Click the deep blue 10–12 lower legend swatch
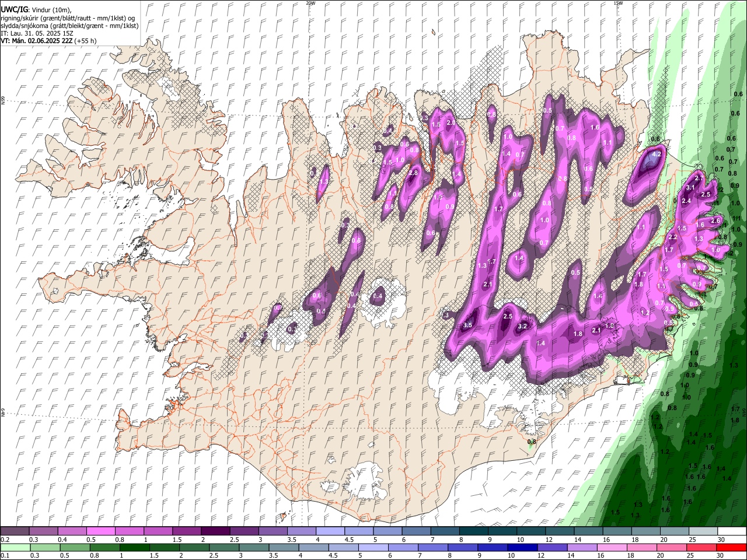The height and width of the screenshot is (560, 747). click(522, 547)
